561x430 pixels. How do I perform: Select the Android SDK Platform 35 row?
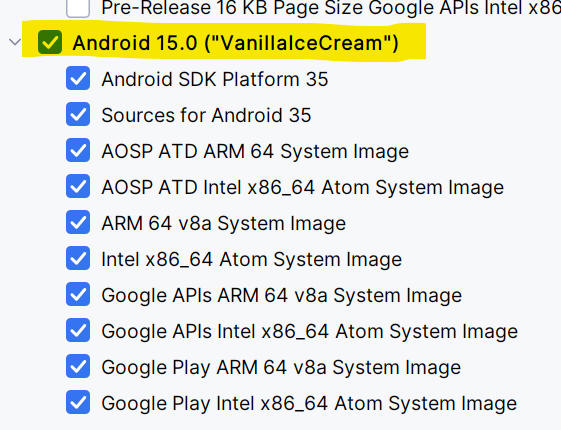(215, 79)
